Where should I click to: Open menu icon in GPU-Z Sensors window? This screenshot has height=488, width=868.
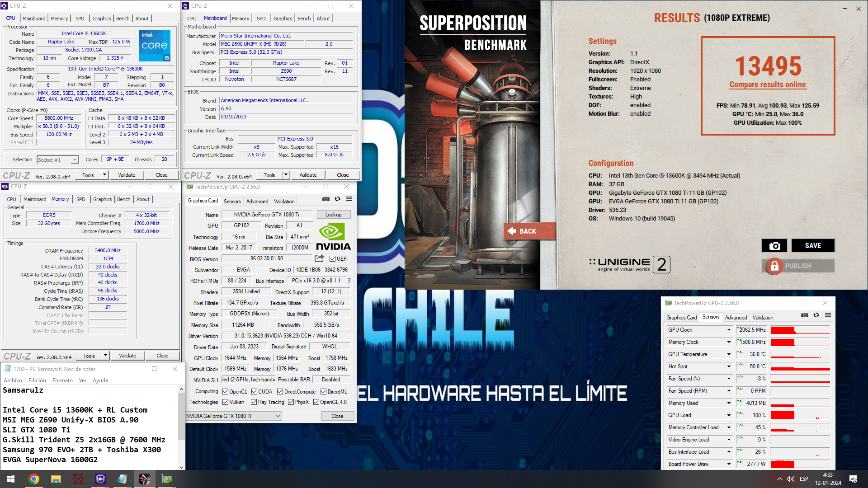coord(828,315)
